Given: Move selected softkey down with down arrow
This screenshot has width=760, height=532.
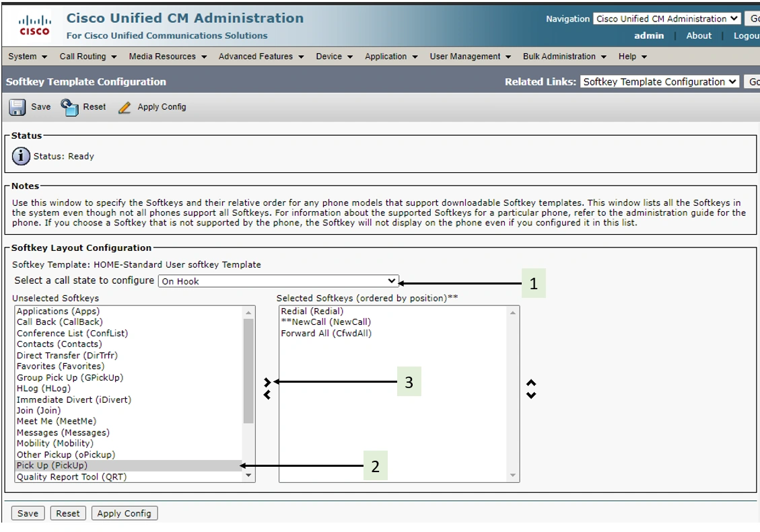Looking at the screenshot, I should click(531, 395).
